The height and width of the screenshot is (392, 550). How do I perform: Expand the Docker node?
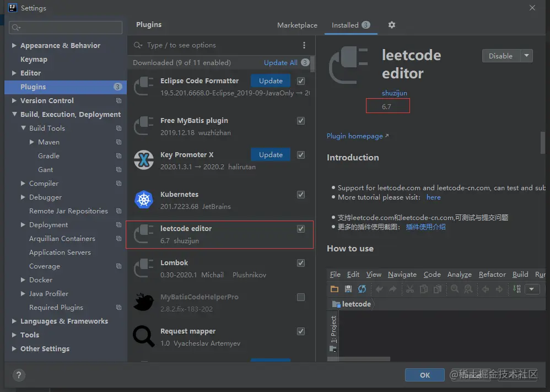click(x=23, y=280)
